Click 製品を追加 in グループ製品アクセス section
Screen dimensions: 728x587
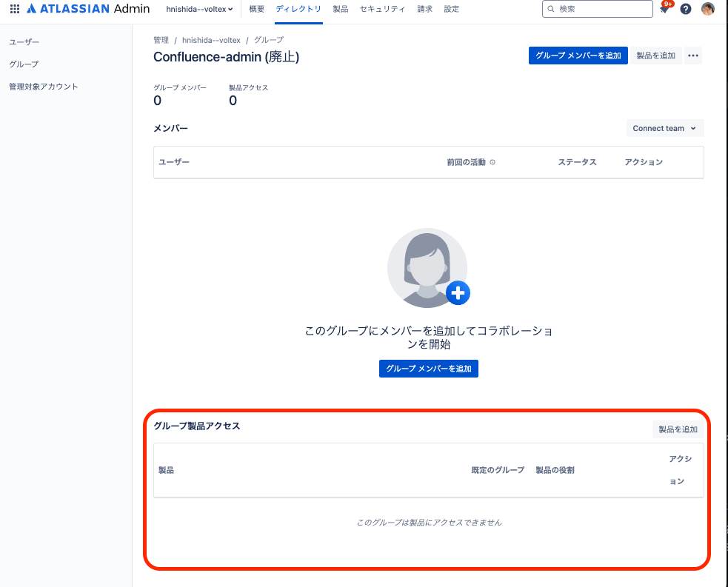(x=678, y=429)
